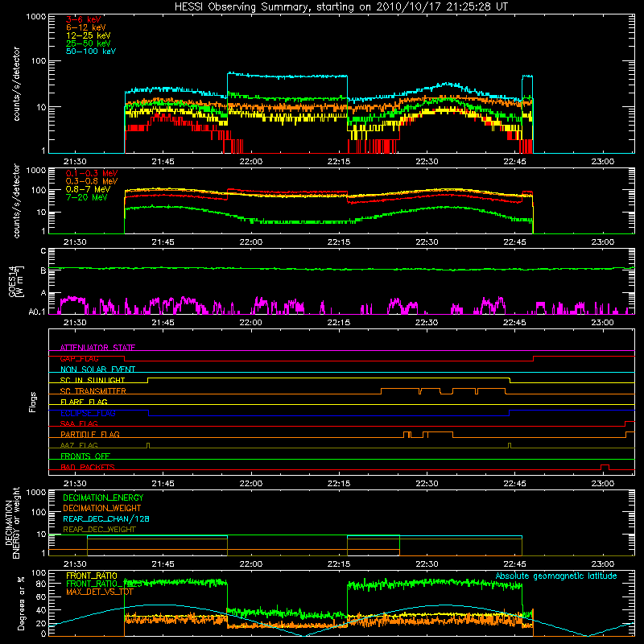Click the REAR_DEC_WEIGHT legend label
The height and width of the screenshot is (644, 644).
coord(99,530)
